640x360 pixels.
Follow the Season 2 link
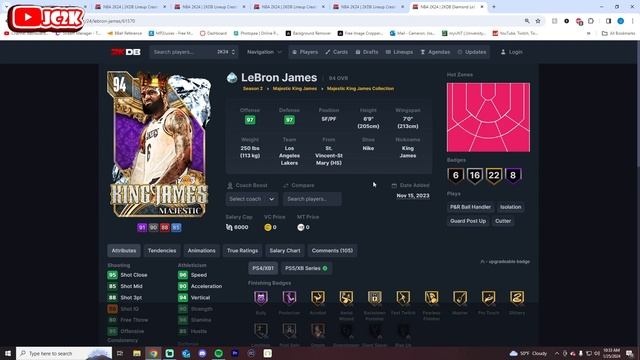[x=253, y=89]
